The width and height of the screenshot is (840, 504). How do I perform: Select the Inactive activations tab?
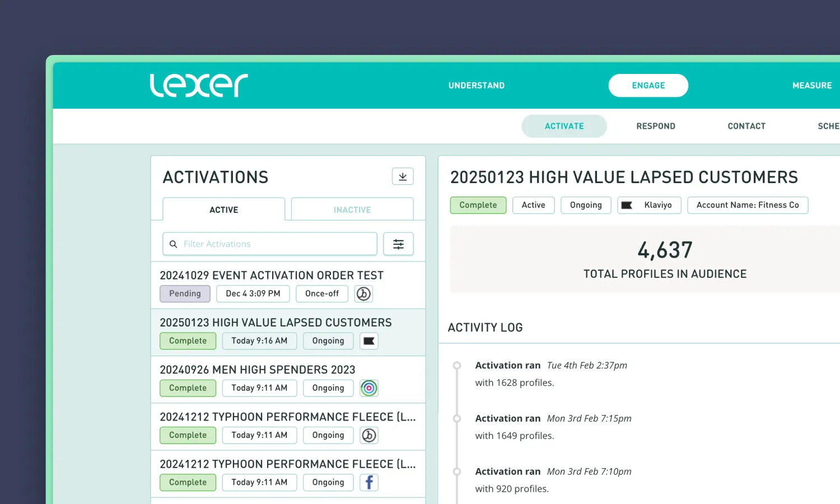(352, 209)
